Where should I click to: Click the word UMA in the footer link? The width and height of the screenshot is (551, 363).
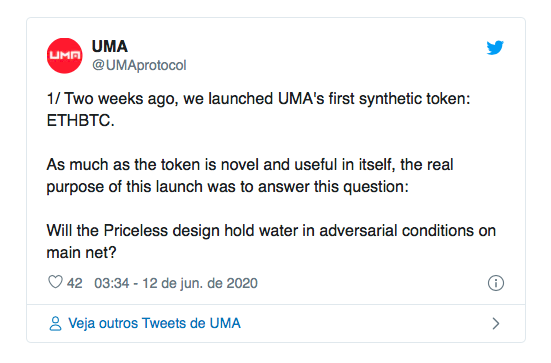(x=225, y=323)
